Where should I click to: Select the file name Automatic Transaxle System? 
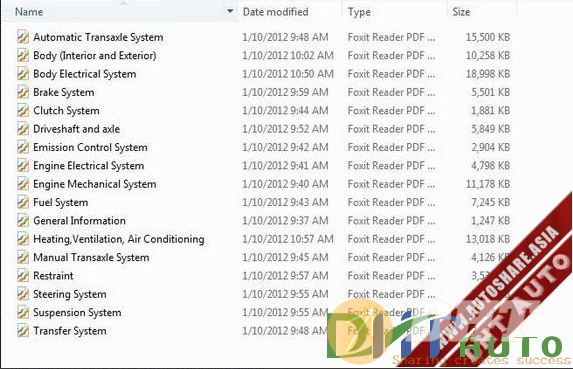(x=98, y=37)
